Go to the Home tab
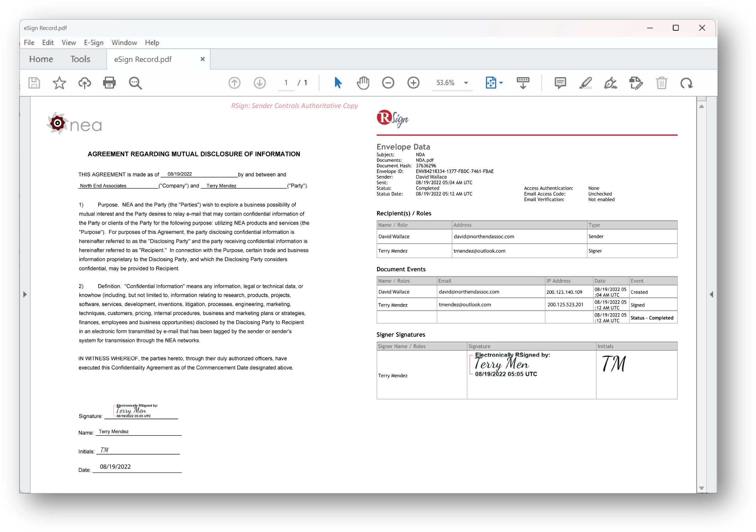 pyautogui.click(x=41, y=59)
